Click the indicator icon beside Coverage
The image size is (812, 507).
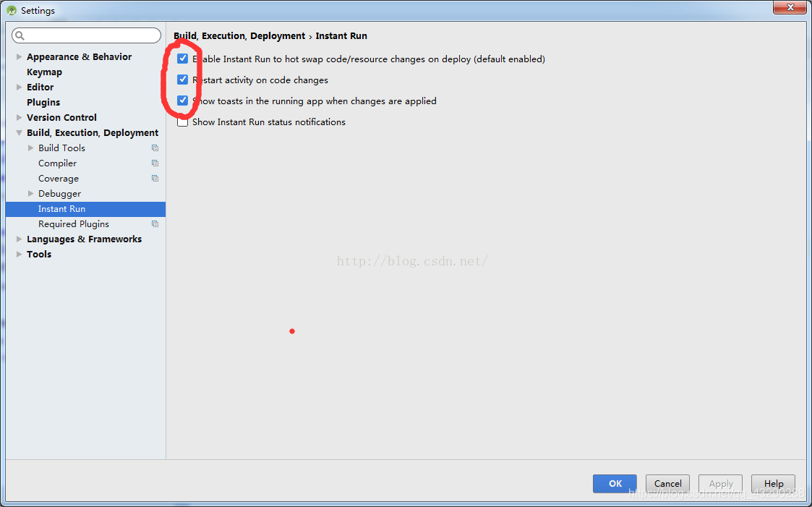(155, 178)
